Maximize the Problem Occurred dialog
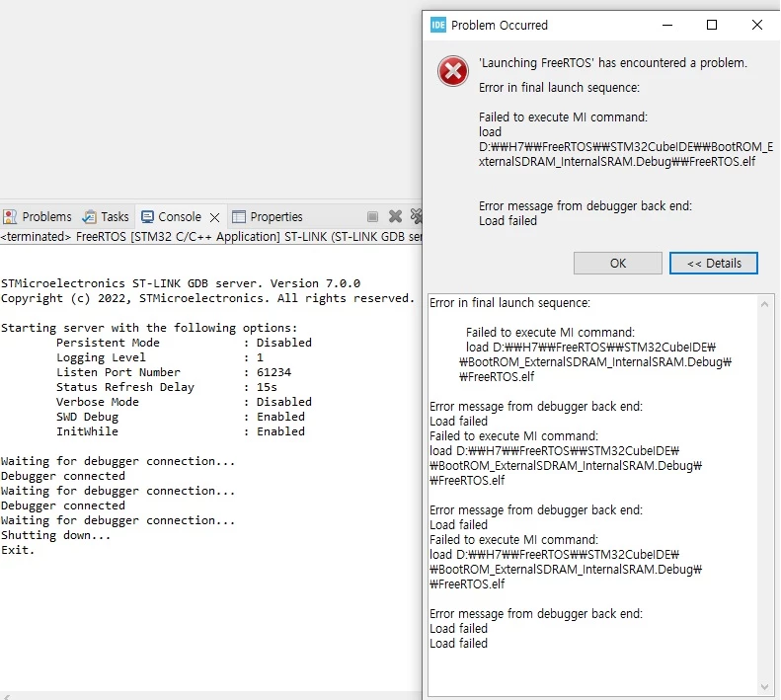 712,25
